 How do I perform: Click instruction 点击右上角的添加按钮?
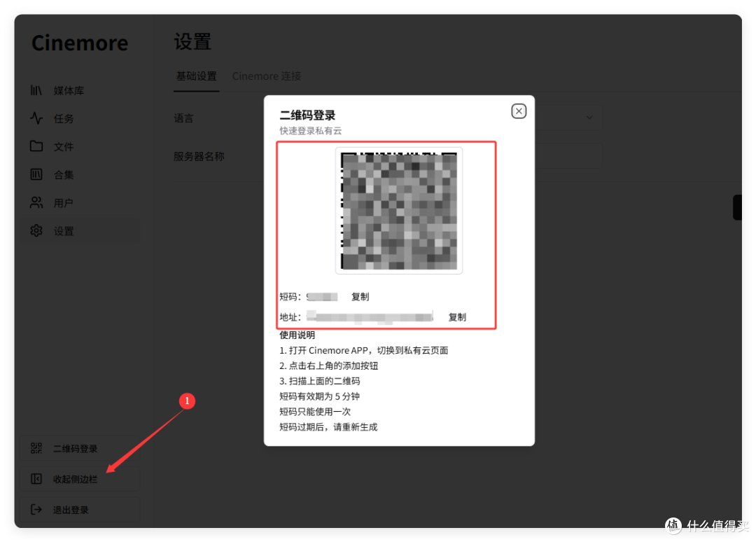pos(329,366)
